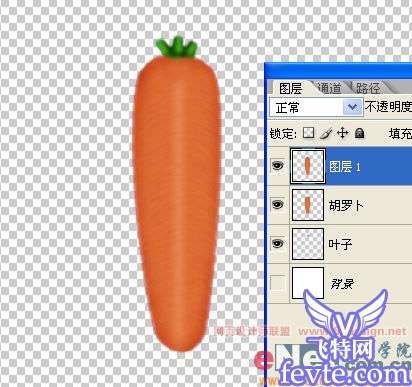Hide the 图层 1 layer eye icon
Screen dimensions: 412x387
coord(278,165)
